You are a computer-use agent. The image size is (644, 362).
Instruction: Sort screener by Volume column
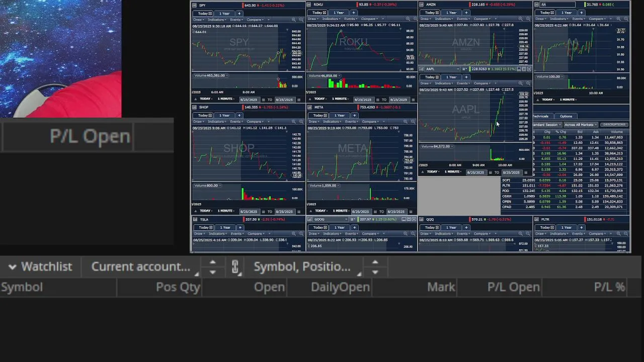pos(616,132)
